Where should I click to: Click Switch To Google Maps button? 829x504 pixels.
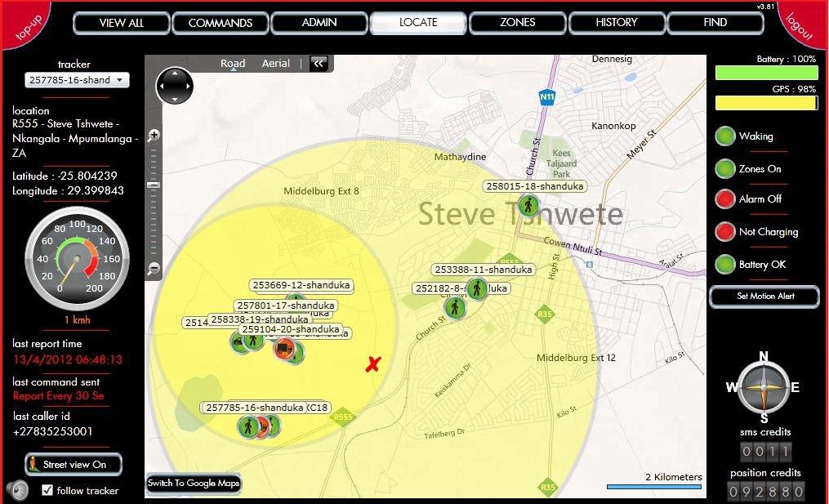coord(194,484)
